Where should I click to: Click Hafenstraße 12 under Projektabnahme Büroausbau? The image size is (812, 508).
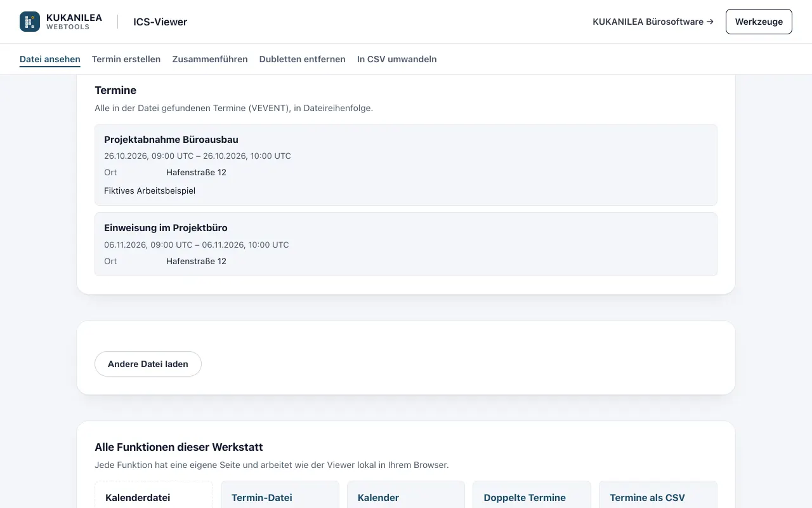point(196,172)
